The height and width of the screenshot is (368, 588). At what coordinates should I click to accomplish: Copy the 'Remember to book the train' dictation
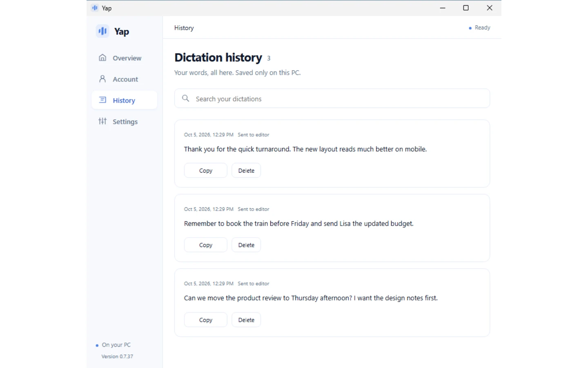206,245
